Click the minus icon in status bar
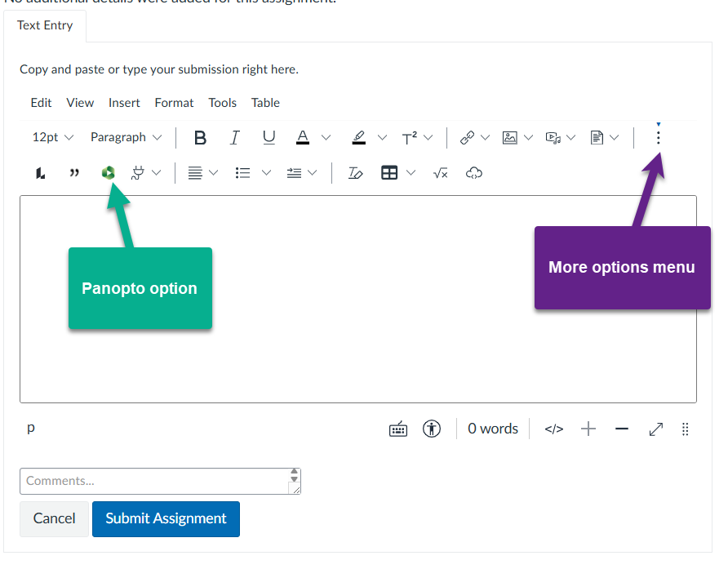This screenshot has height=569, width=728. coord(622,429)
